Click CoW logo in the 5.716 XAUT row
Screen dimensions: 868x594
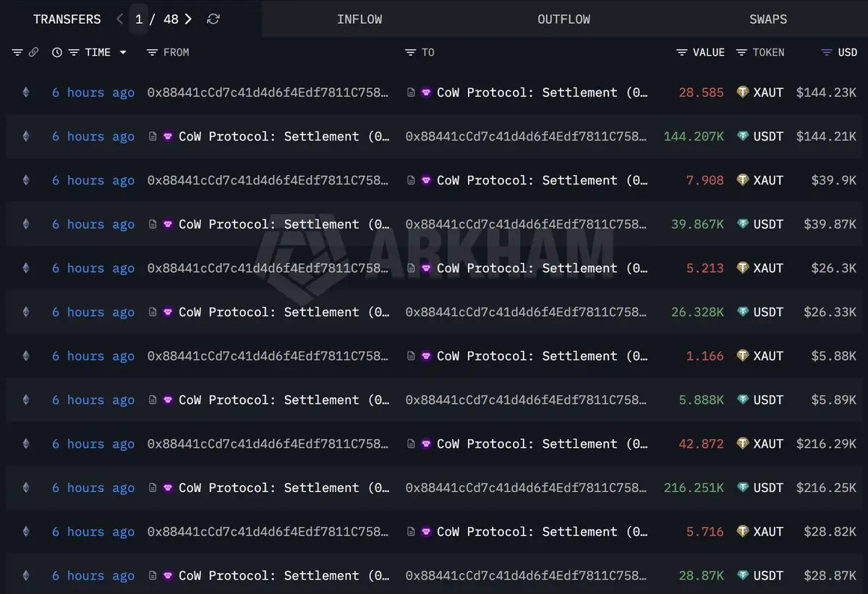point(426,532)
